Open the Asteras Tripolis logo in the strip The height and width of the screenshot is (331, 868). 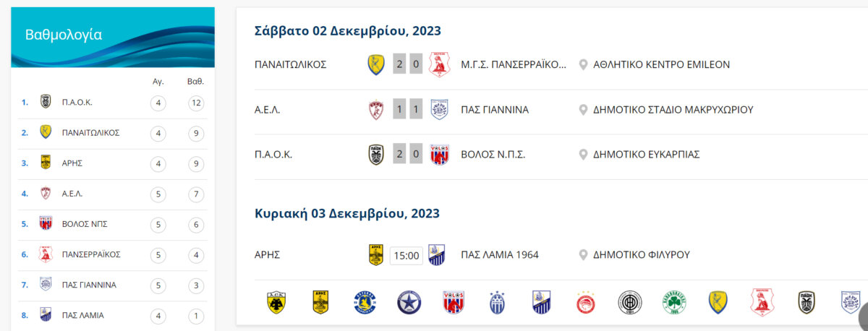pyautogui.click(x=365, y=301)
